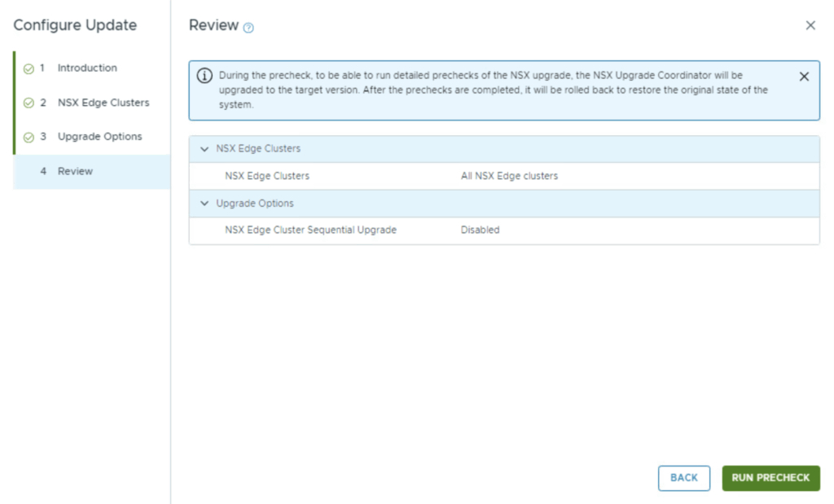
Task: Click the green checkmark beside Upgrade Options step
Action: [x=29, y=138]
